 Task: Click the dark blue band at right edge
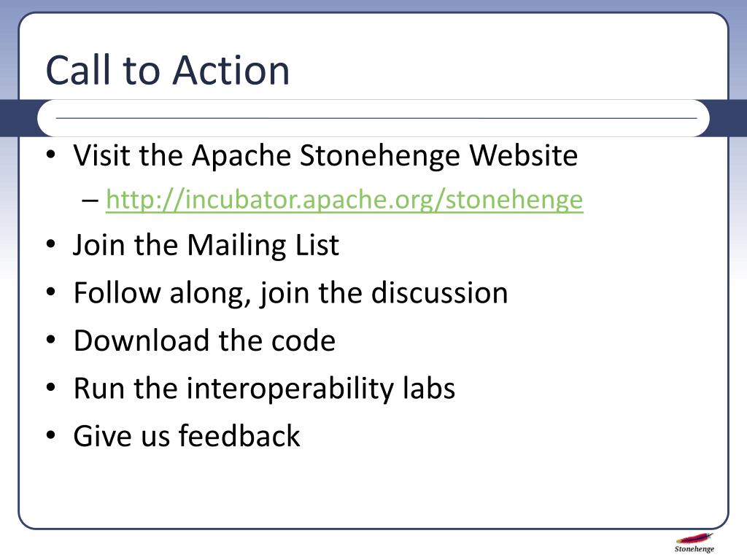click(729, 118)
